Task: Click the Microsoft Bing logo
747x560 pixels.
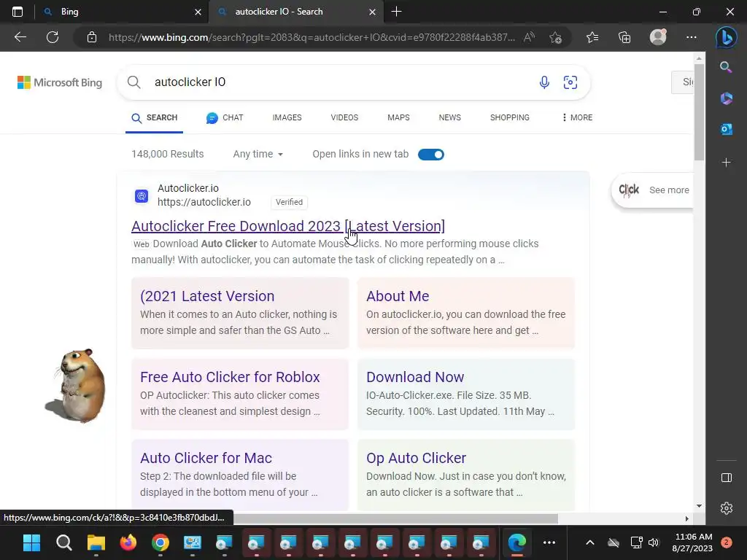Action: click(x=60, y=82)
